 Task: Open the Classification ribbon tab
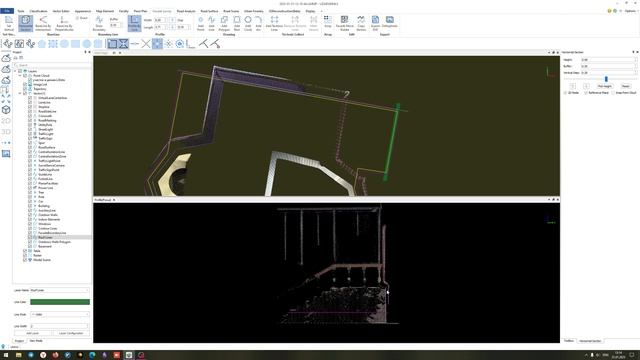38,11
